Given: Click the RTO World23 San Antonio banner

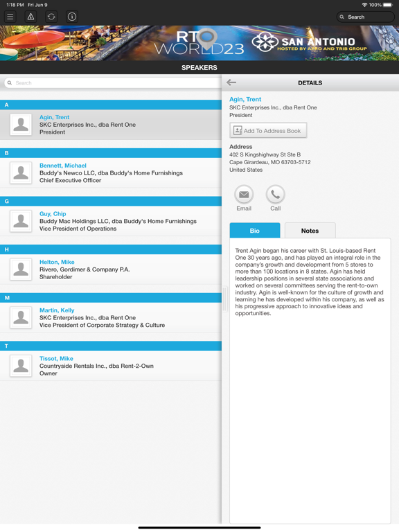Looking at the screenshot, I should [x=199, y=43].
